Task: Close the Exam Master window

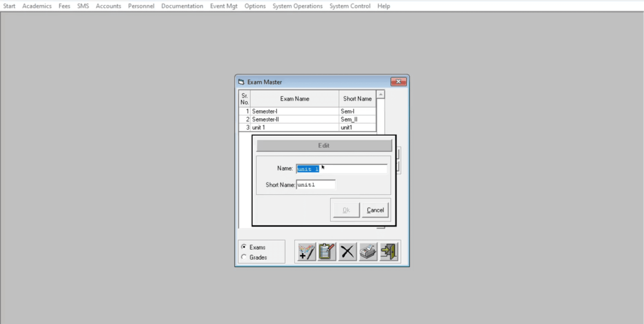Action: (398, 82)
